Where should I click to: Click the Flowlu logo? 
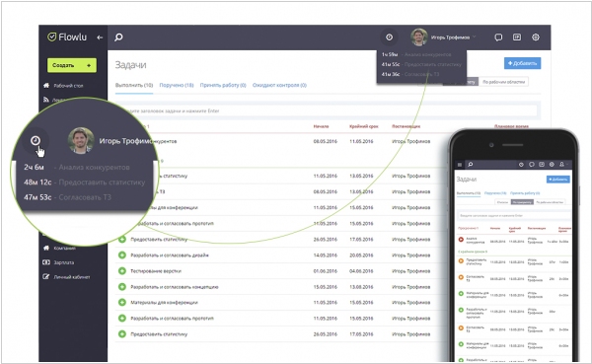(x=67, y=37)
